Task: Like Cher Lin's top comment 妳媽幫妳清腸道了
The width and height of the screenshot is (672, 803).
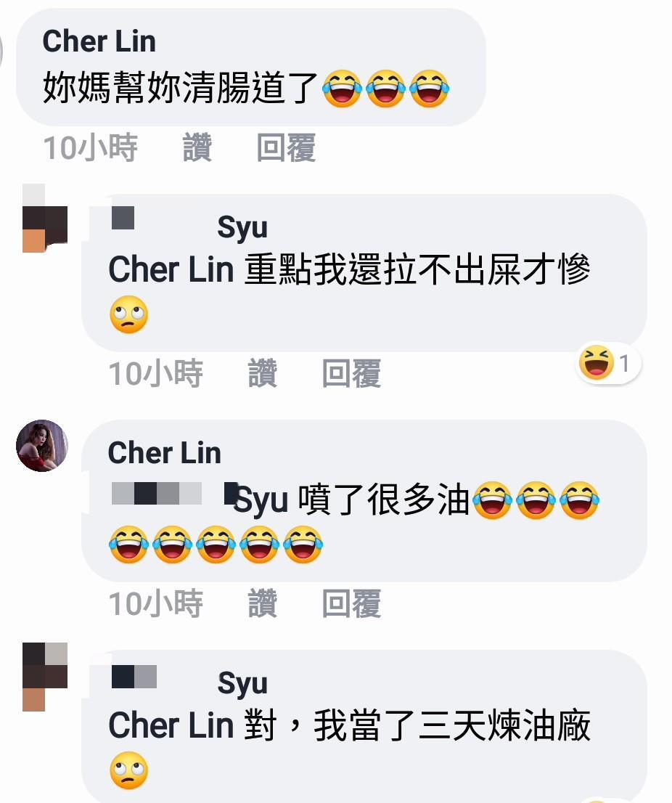Action: pos(197,147)
